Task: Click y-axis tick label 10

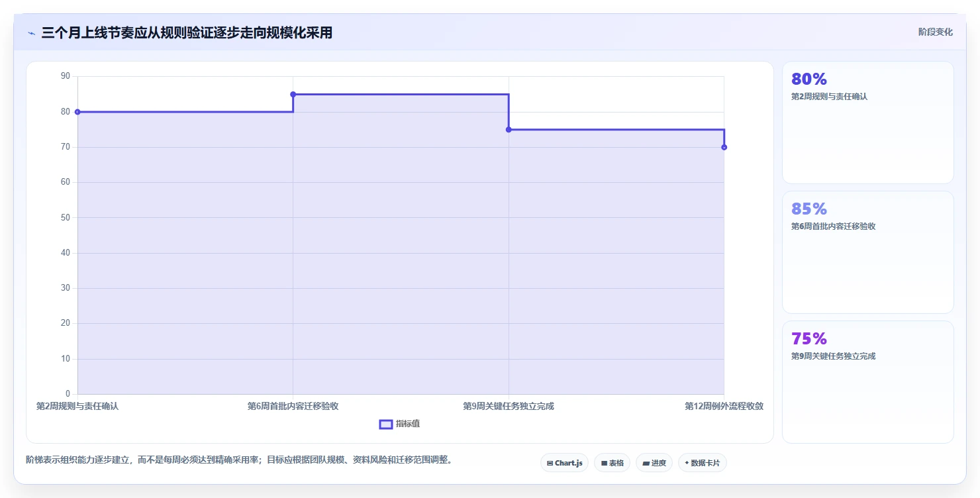Action: [x=66, y=359]
